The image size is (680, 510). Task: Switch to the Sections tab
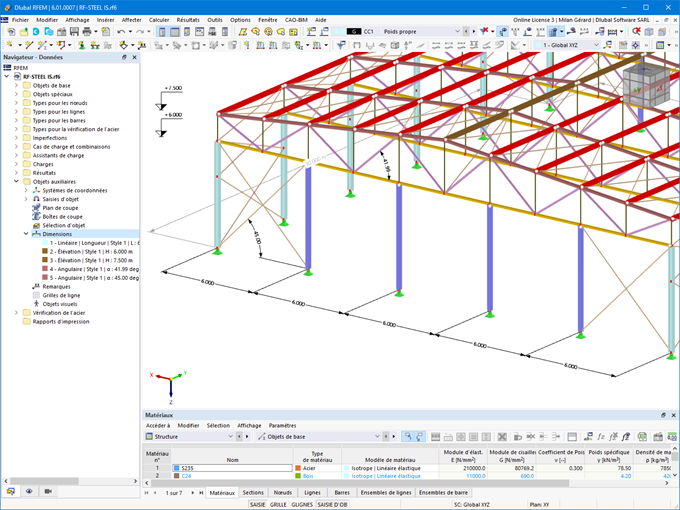coord(253,493)
